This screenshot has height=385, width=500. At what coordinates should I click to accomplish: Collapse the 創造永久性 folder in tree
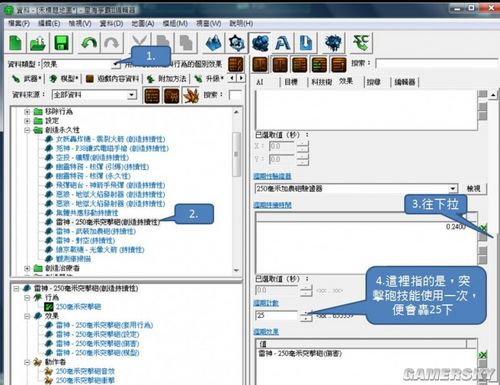pos(27,130)
